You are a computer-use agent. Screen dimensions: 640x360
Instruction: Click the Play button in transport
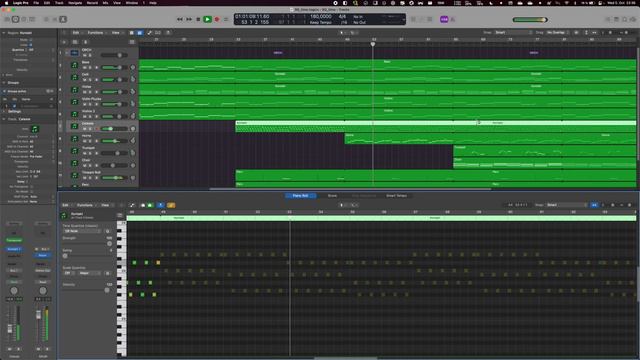coord(207,19)
